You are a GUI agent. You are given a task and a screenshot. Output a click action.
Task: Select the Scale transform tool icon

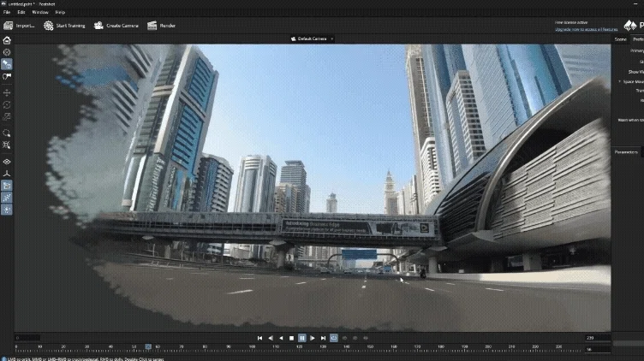coord(7,117)
